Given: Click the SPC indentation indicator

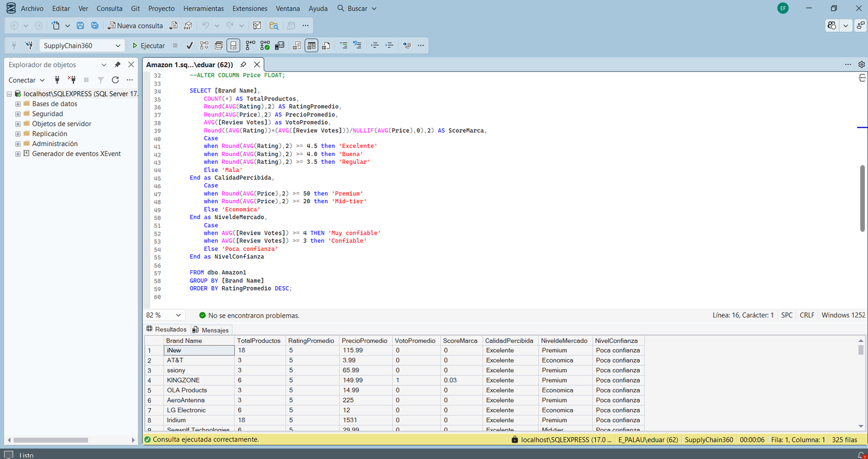Looking at the screenshot, I should pyautogui.click(x=787, y=315).
